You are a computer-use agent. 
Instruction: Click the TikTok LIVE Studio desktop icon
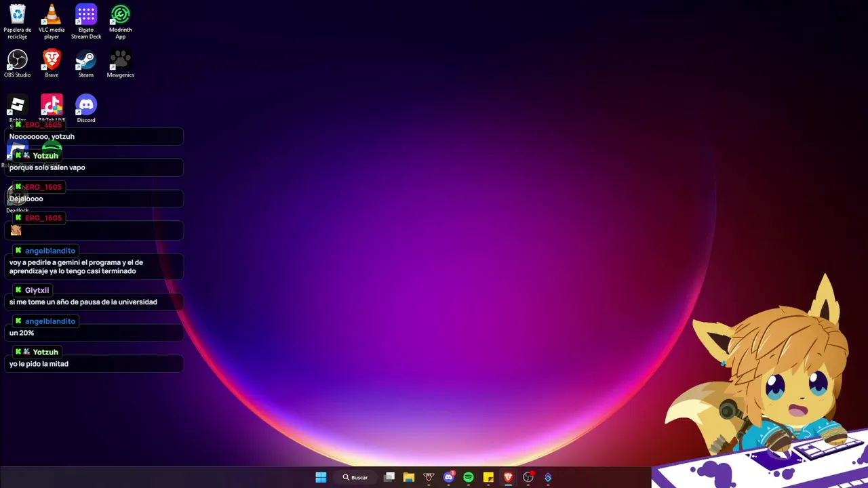(x=52, y=108)
